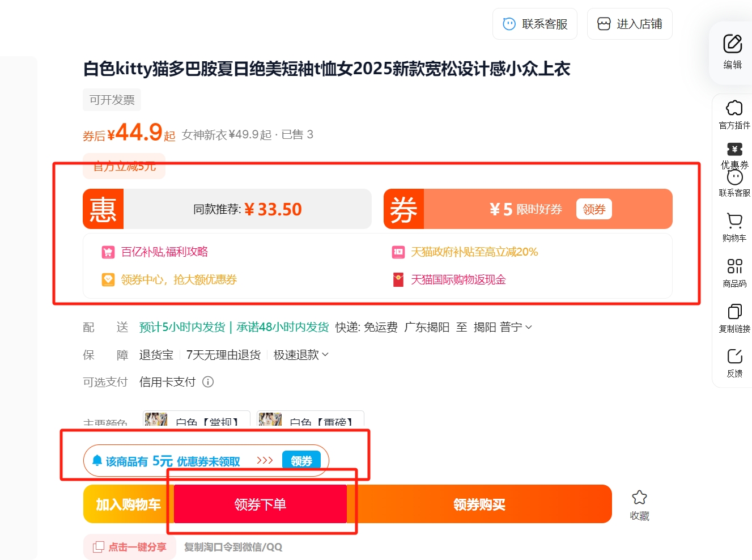Select the 白色【常规】 color option

tap(197, 419)
